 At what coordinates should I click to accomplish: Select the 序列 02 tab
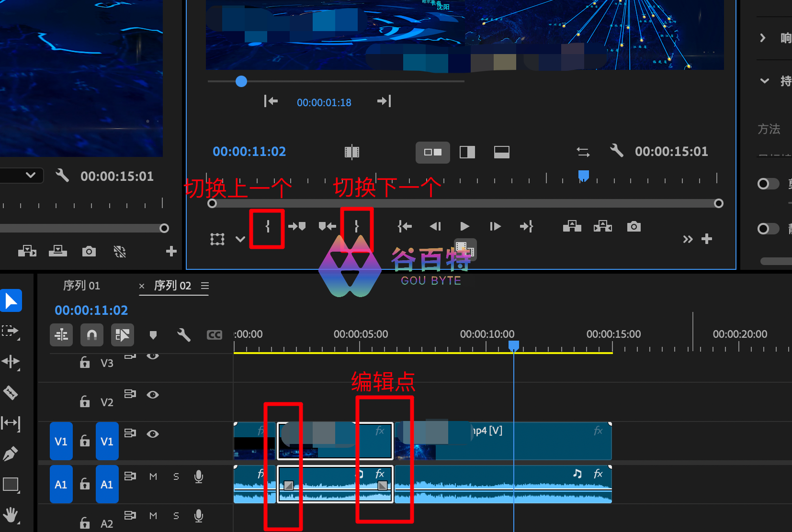172,286
